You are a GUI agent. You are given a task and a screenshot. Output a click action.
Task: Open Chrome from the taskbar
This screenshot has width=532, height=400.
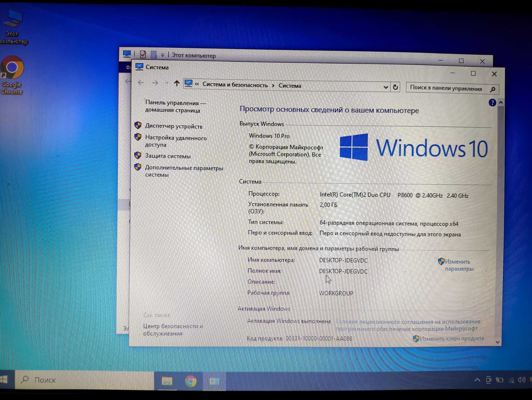191,381
